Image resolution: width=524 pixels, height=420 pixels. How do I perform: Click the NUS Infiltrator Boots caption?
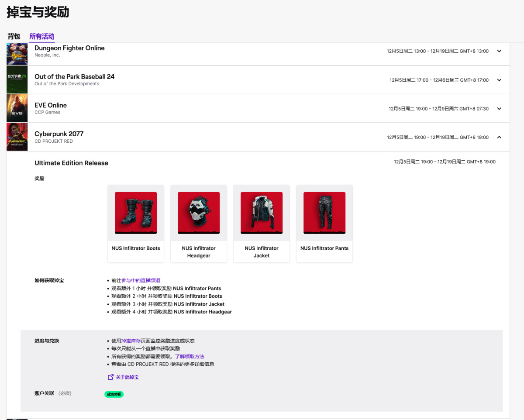[x=136, y=248]
